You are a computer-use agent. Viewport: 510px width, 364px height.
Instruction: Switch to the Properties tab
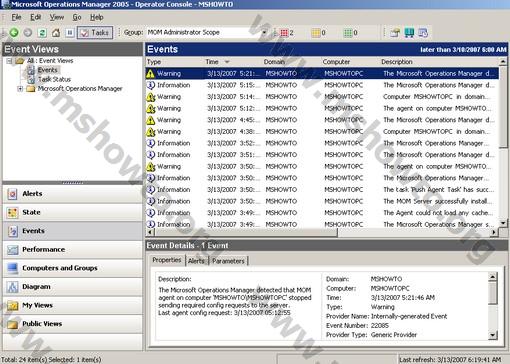(167, 260)
